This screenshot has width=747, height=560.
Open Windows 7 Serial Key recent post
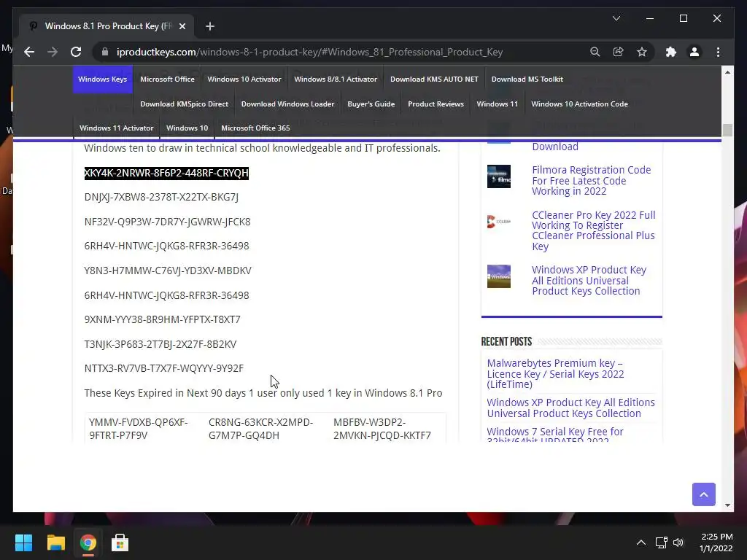click(555, 434)
